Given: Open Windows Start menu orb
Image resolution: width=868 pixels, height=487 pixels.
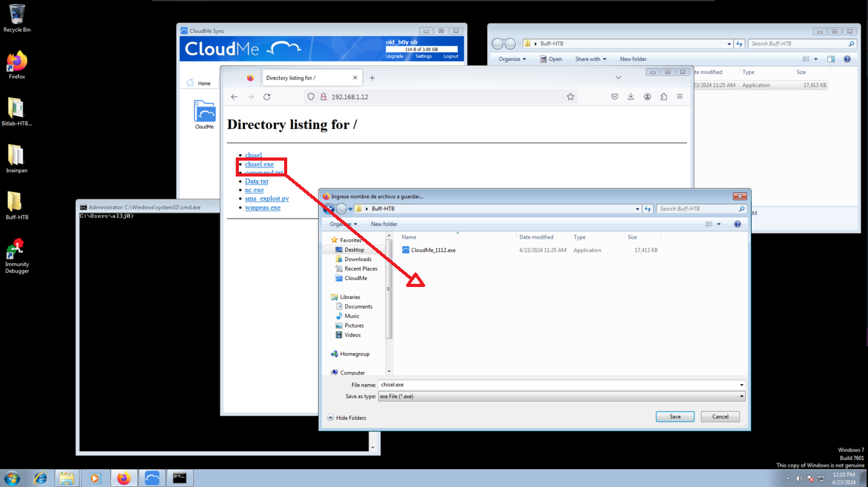Looking at the screenshot, I should (x=12, y=478).
